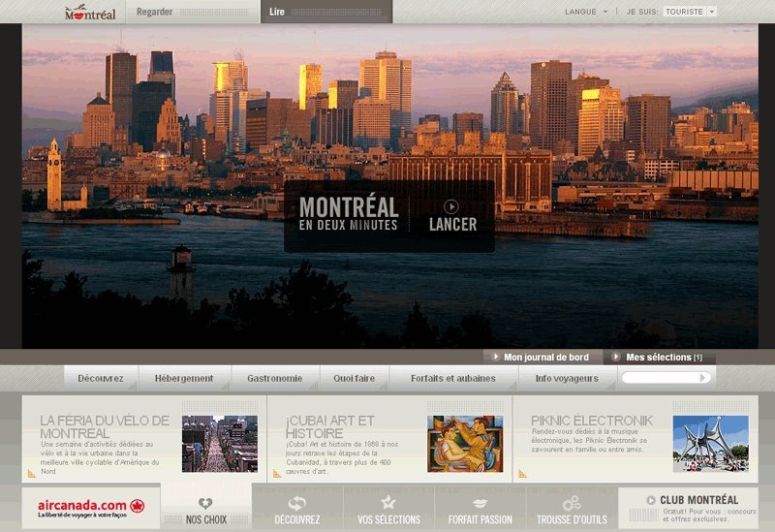Open Trousse d'outils gears icon
This screenshot has height=532, width=775.
click(x=572, y=503)
